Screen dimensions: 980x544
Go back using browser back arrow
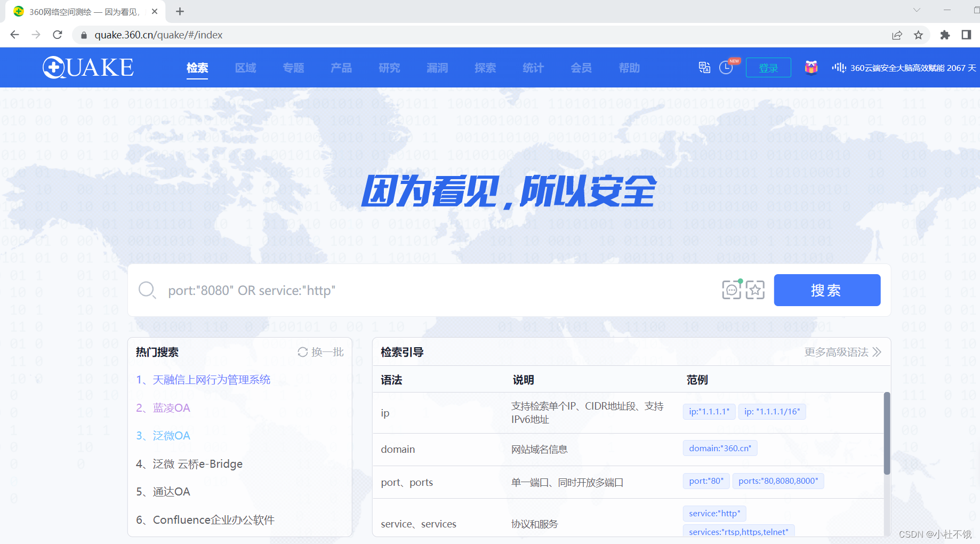[x=14, y=35]
